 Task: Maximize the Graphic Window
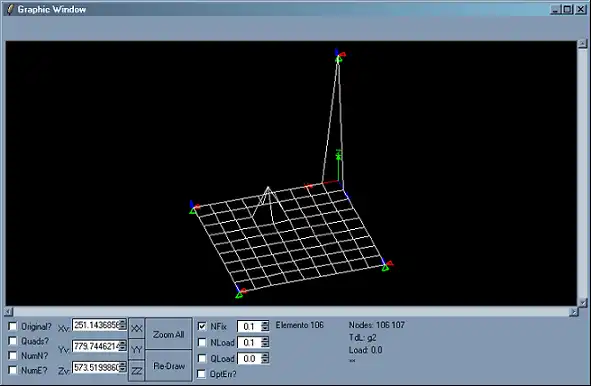coord(567,9)
